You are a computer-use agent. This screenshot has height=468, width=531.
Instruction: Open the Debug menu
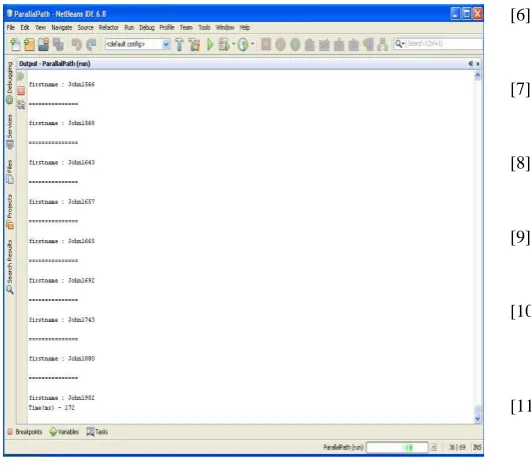[x=147, y=27]
